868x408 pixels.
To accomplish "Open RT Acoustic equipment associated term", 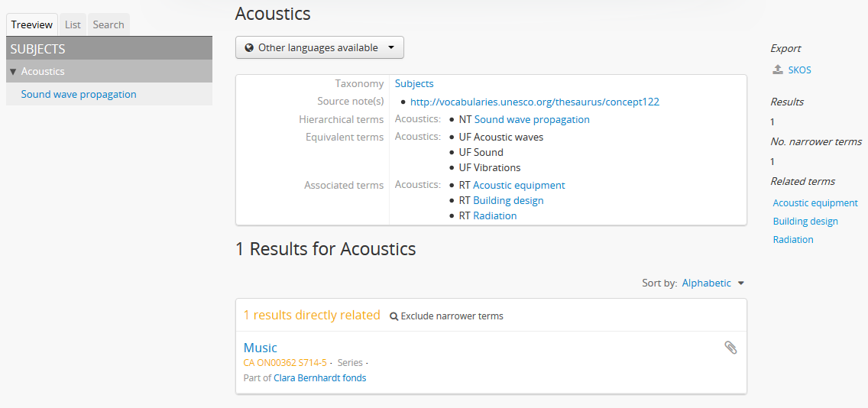I will tap(519, 185).
